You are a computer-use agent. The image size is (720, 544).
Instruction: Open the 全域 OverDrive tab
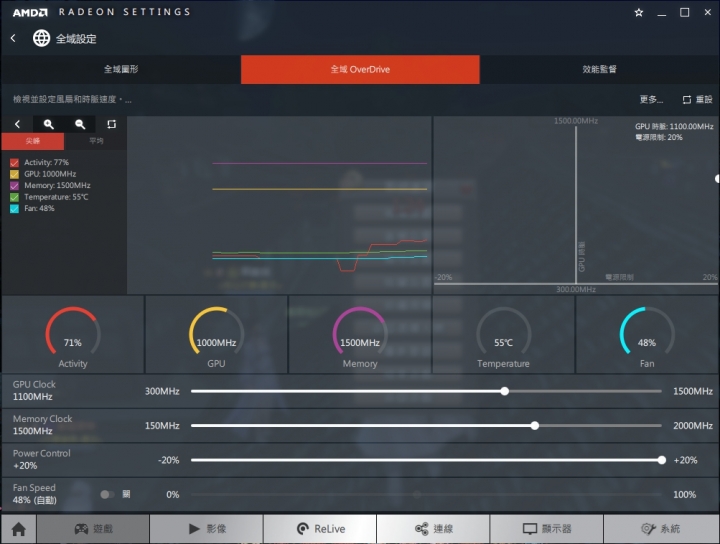[360, 69]
